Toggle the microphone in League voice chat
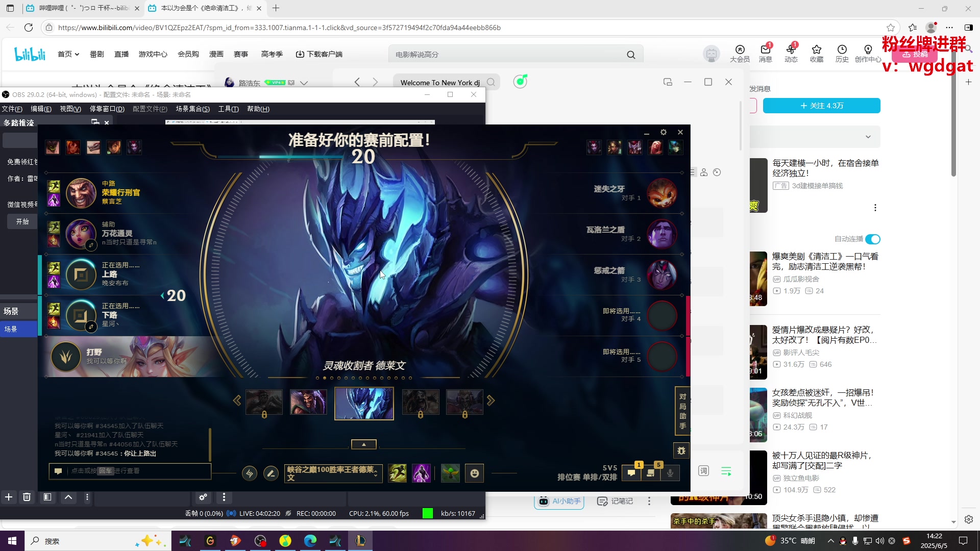 (x=670, y=473)
